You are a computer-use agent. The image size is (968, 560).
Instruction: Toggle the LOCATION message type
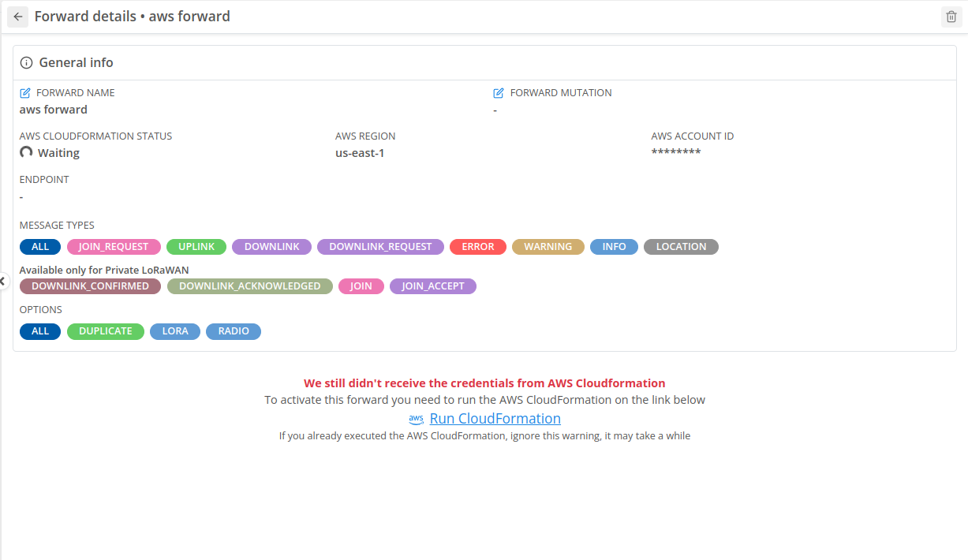[x=682, y=247]
